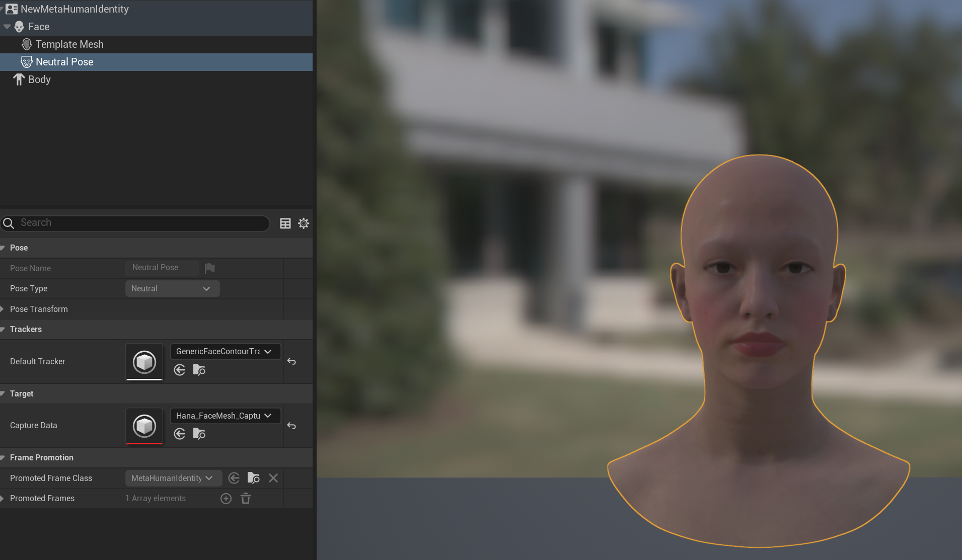Click the flag icon beside Pose Name
The width and height of the screenshot is (962, 560).
pyautogui.click(x=210, y=268)
